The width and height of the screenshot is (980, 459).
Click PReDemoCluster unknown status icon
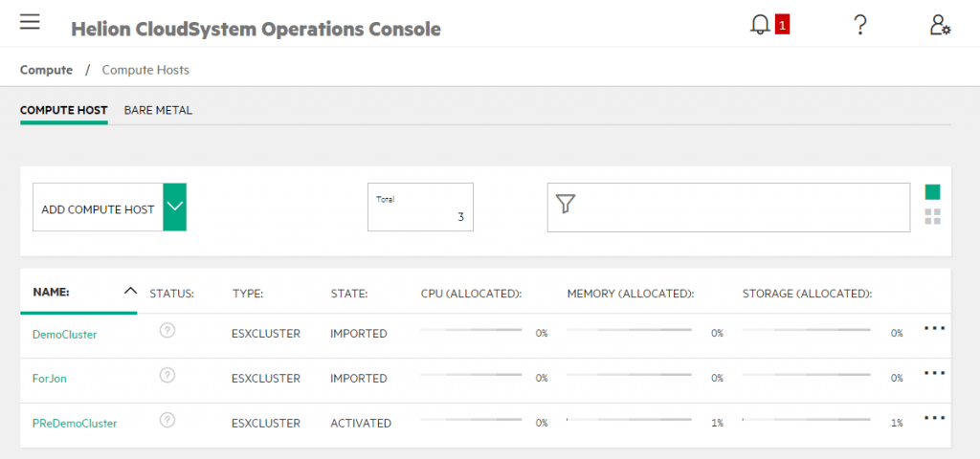click(x=167, y=420)
